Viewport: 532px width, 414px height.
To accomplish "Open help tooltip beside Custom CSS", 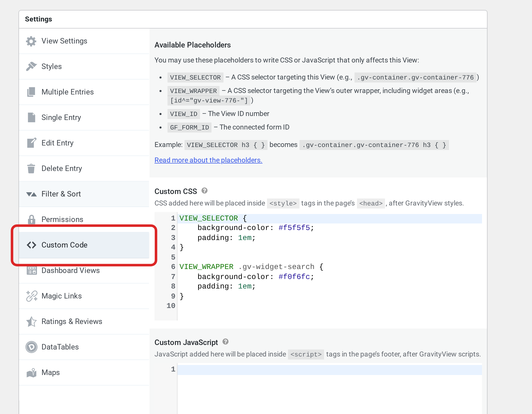I will pyautogui.click(x=204, y=191).
